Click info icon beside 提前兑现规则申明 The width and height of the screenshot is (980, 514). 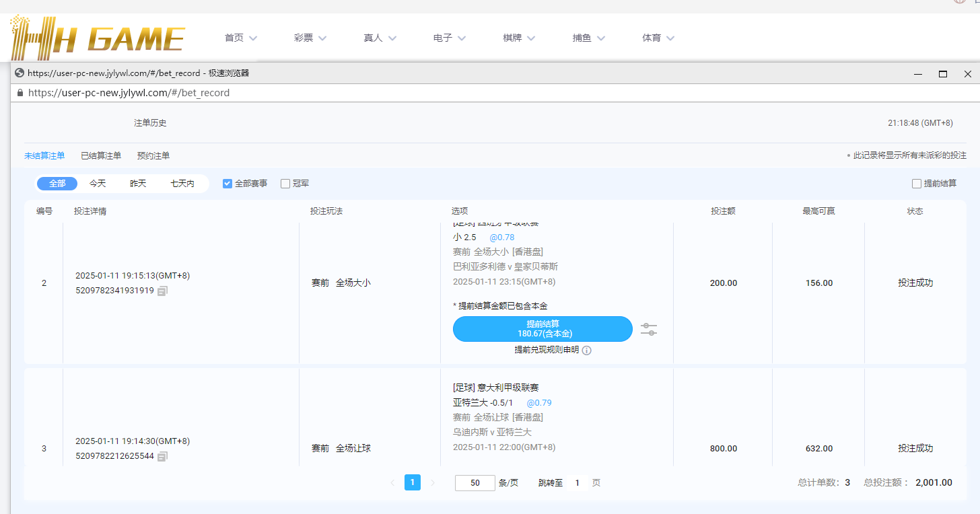tap(587, 351)
